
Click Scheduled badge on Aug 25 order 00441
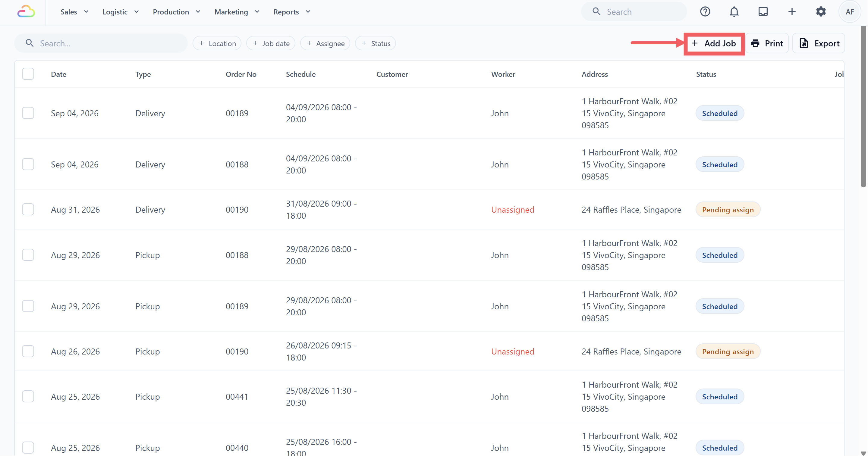pos(720,397)
